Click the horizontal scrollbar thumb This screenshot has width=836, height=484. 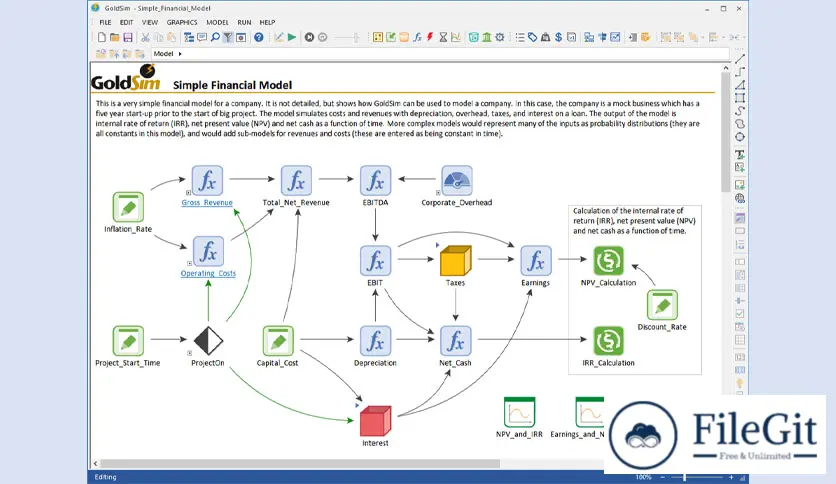[300, 464]
